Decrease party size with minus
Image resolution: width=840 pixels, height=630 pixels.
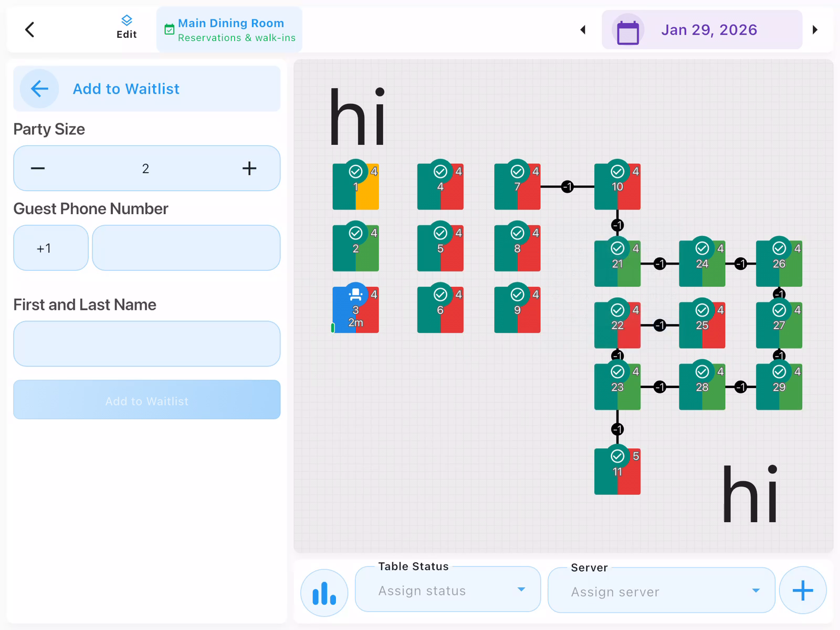pyautogui.click(x=38, y=169)
